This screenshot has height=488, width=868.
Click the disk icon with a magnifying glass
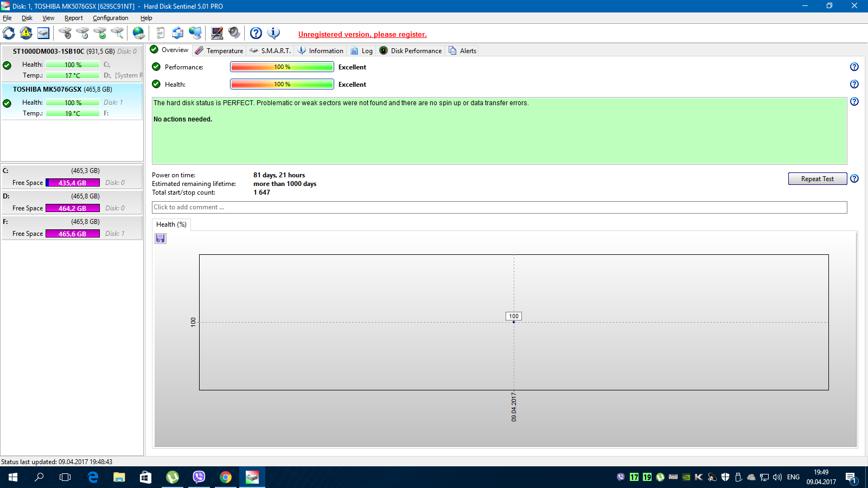117,33
